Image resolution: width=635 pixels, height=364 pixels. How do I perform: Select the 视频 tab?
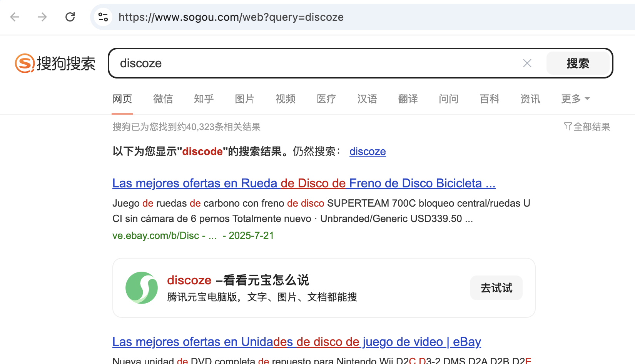click(285, 99)
